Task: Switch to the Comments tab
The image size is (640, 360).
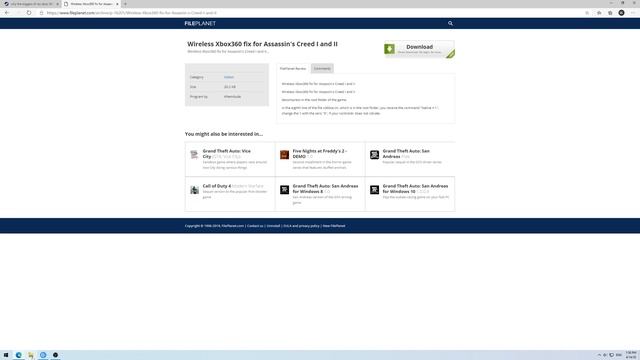Action: point(322,69)
